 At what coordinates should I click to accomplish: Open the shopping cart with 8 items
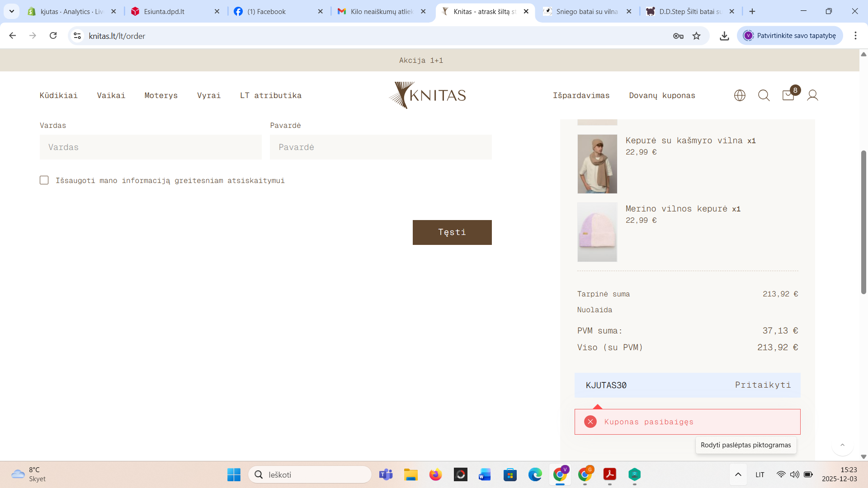[788, 95]
